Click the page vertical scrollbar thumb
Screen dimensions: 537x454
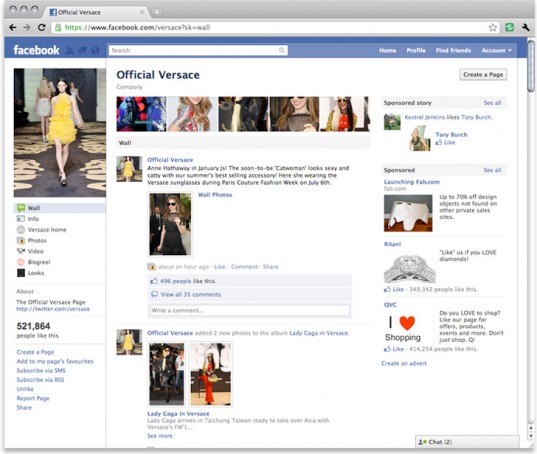531,66
